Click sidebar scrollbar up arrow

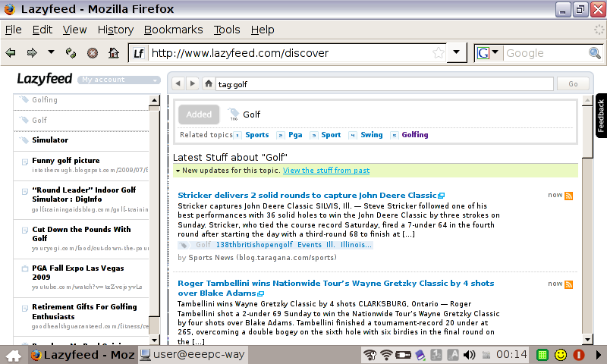155,101
